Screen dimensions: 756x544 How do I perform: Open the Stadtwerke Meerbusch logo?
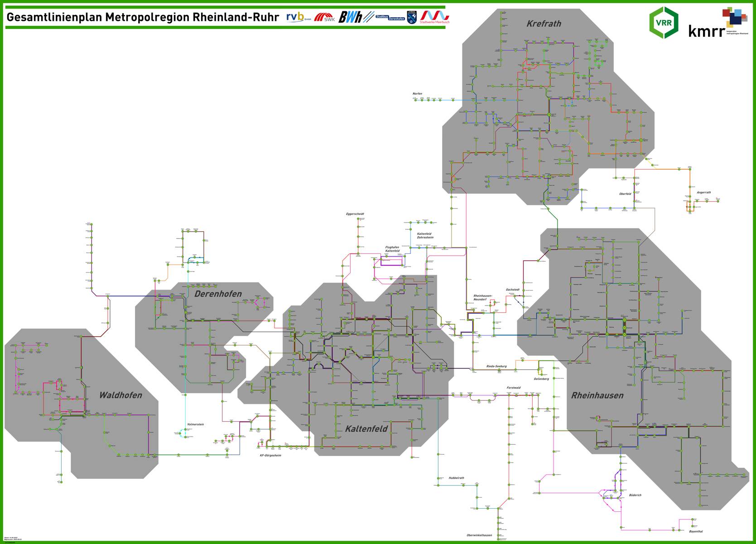tap(435, 17)
